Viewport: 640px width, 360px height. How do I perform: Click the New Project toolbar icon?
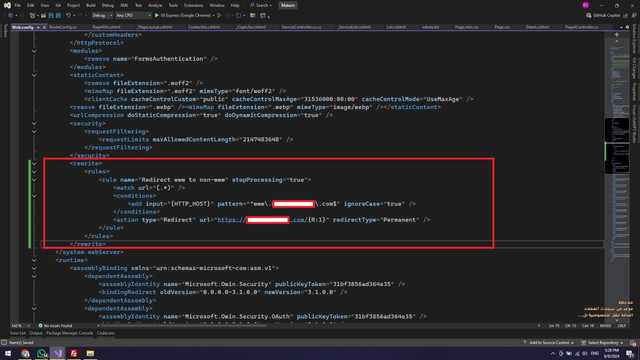(x=32, y=16)
